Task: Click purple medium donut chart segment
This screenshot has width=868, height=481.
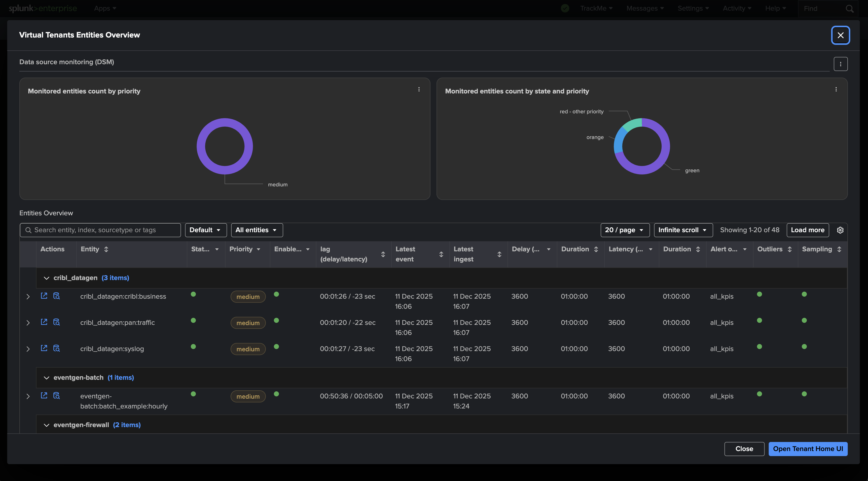Action: tap(201, 146)
